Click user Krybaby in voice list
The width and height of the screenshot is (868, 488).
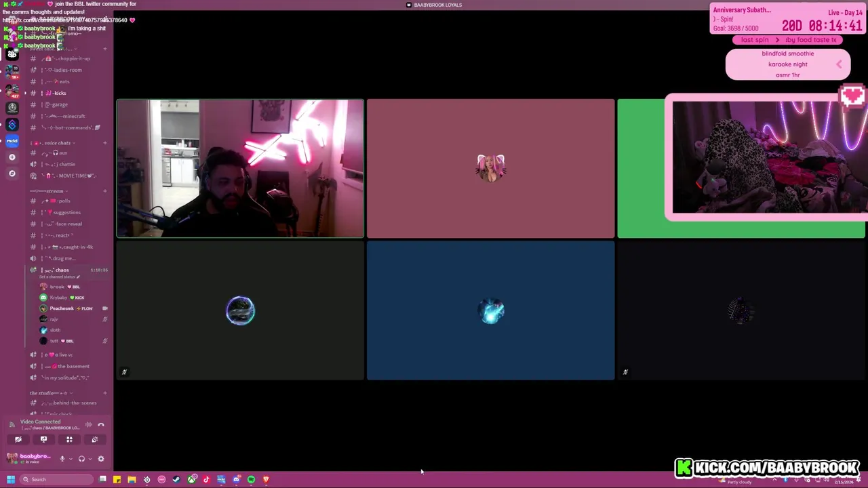[73, 298]
